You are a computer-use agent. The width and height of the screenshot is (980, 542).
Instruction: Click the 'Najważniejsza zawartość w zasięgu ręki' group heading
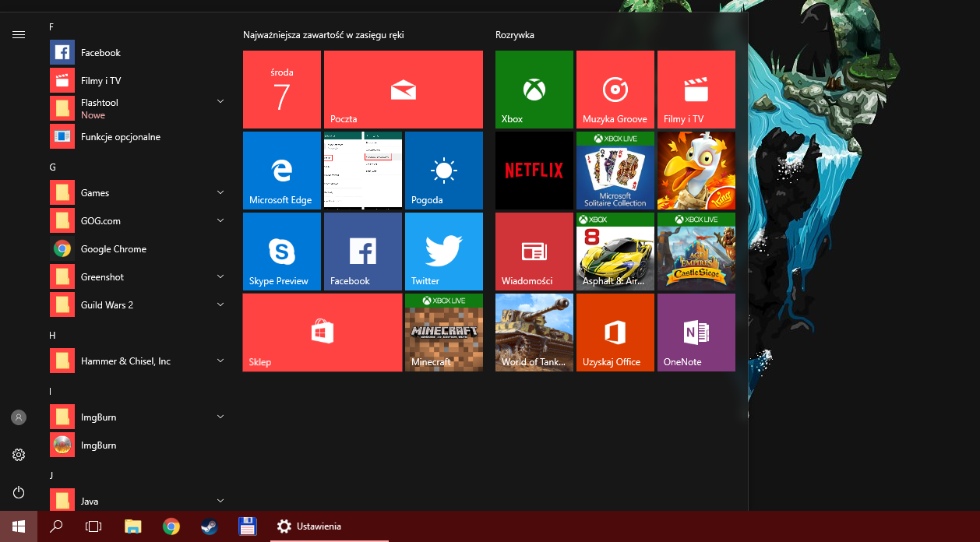323,35
